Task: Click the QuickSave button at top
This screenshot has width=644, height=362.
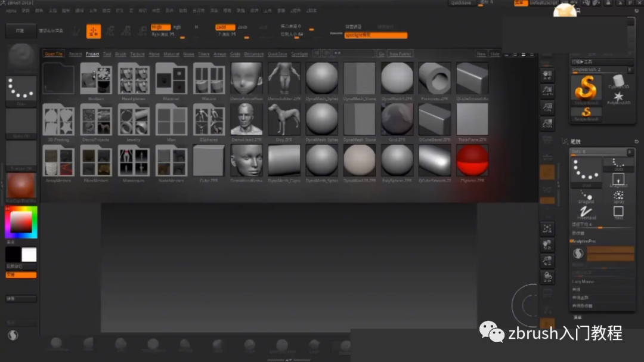Action: (x=461, y=3)
